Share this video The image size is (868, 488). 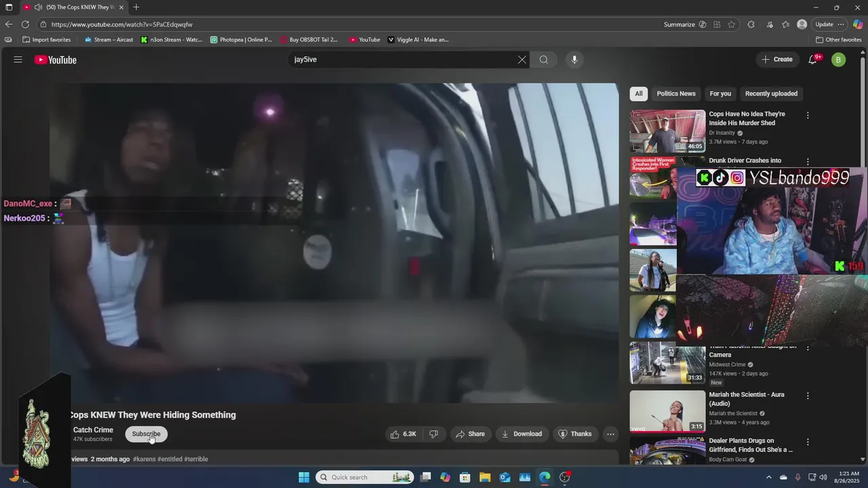tap(471, 434)
